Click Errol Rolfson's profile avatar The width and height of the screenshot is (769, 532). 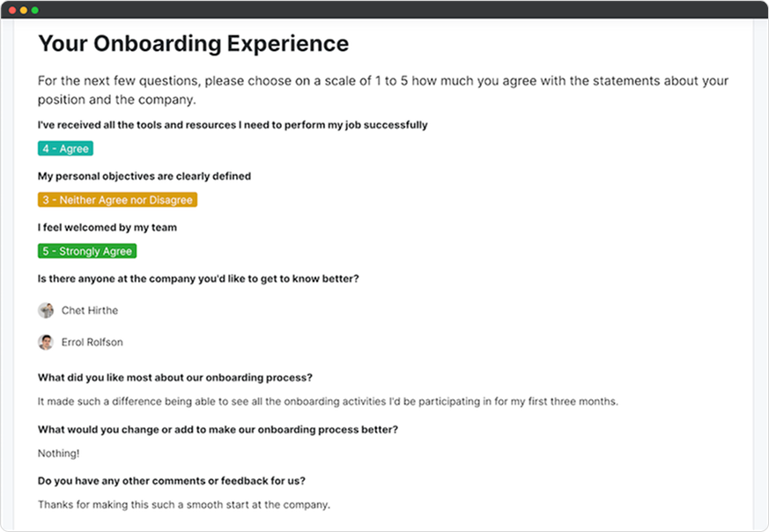point(46,342)
